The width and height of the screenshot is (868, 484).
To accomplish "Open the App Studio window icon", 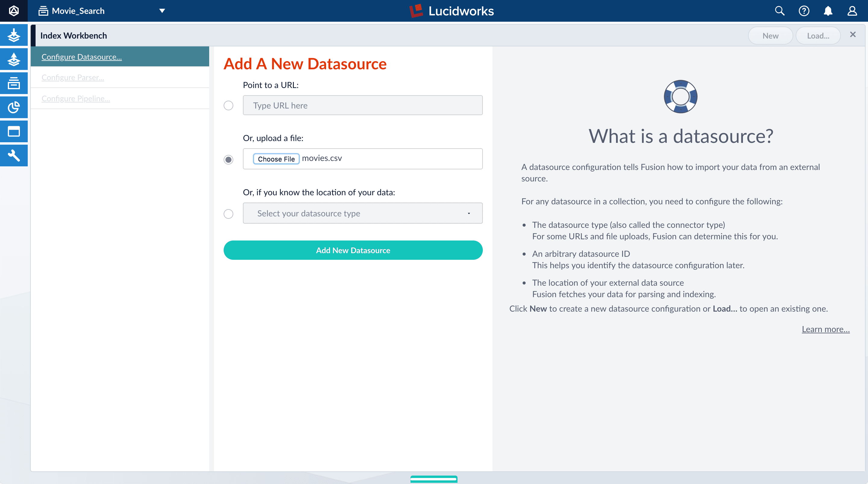I will point(14,131).
